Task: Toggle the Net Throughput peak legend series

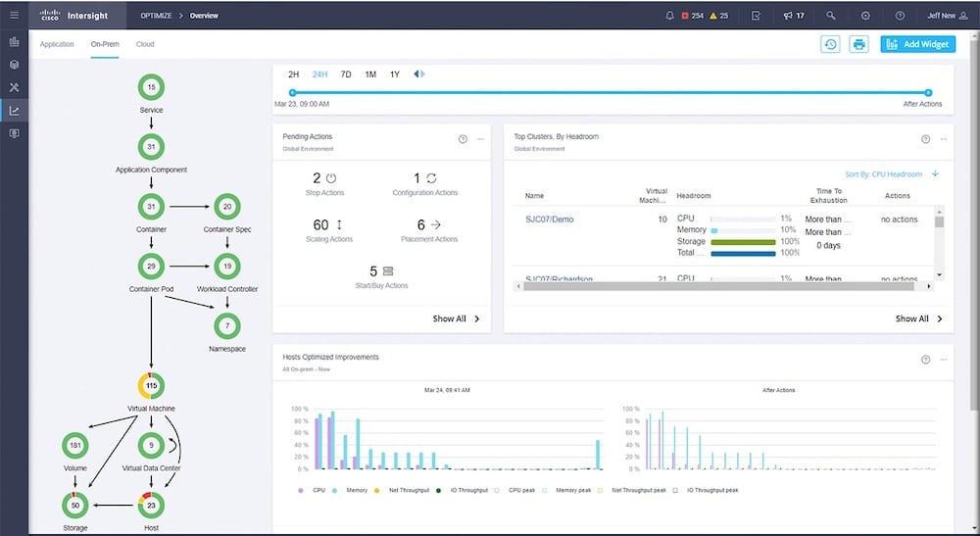Action: point(632,490)
